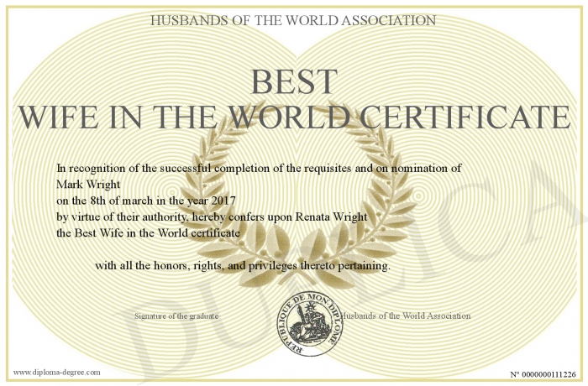The width and height of the screenshot is (588, 386).
Task: Click 'the Best Wife in the World certificate' line
Action: [x=148, y=232]
